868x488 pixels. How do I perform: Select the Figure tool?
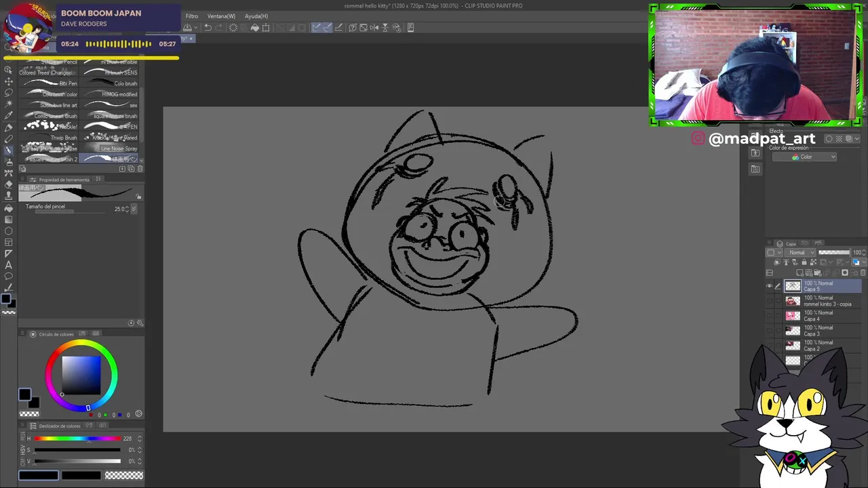pos(9,230)
